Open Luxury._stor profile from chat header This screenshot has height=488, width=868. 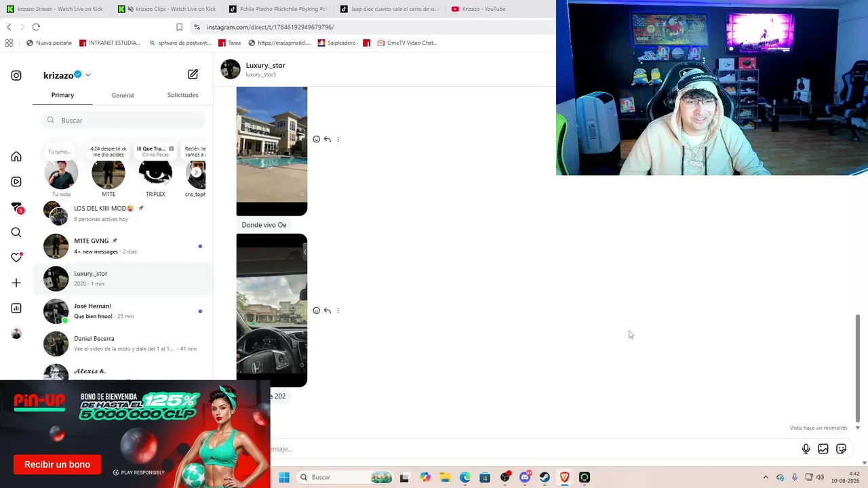tap(254, 69)
